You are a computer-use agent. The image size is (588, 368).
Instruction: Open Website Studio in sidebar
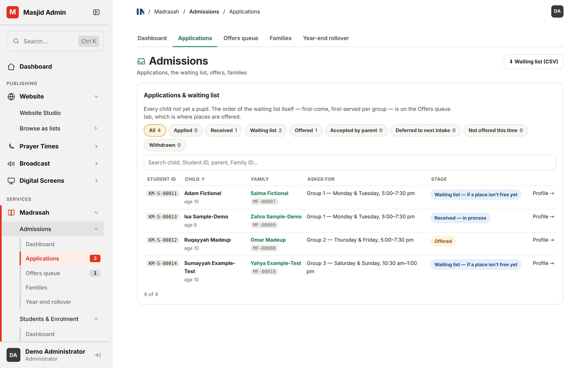tap(40, 113)
